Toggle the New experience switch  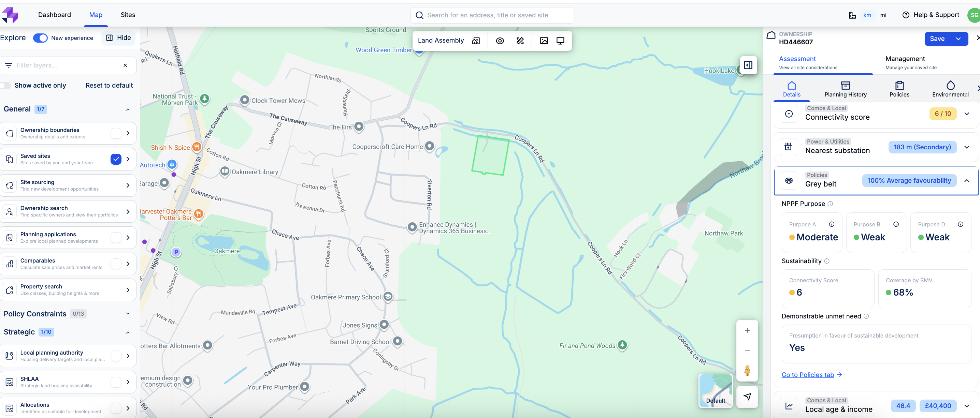[x=40, y=38]
